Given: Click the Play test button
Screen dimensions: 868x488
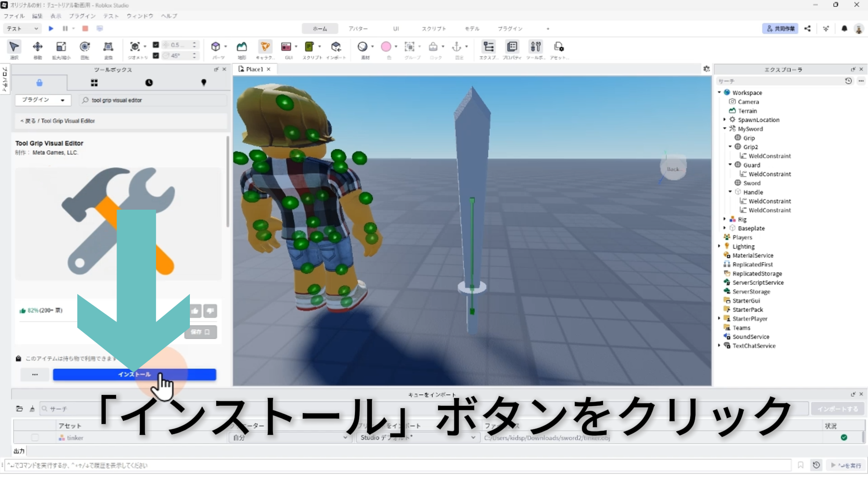Looking at the screenshot, I should [51, 28].
